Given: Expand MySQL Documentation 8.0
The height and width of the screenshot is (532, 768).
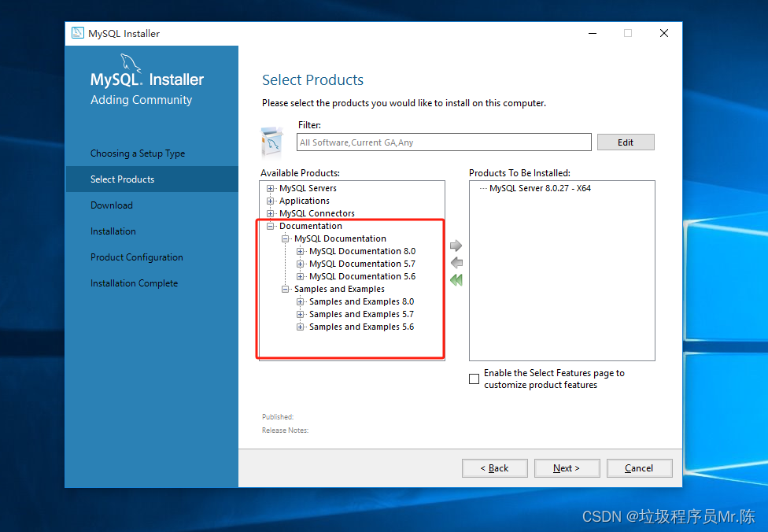Looking at the screenshot, I should [x=300, y=251].
